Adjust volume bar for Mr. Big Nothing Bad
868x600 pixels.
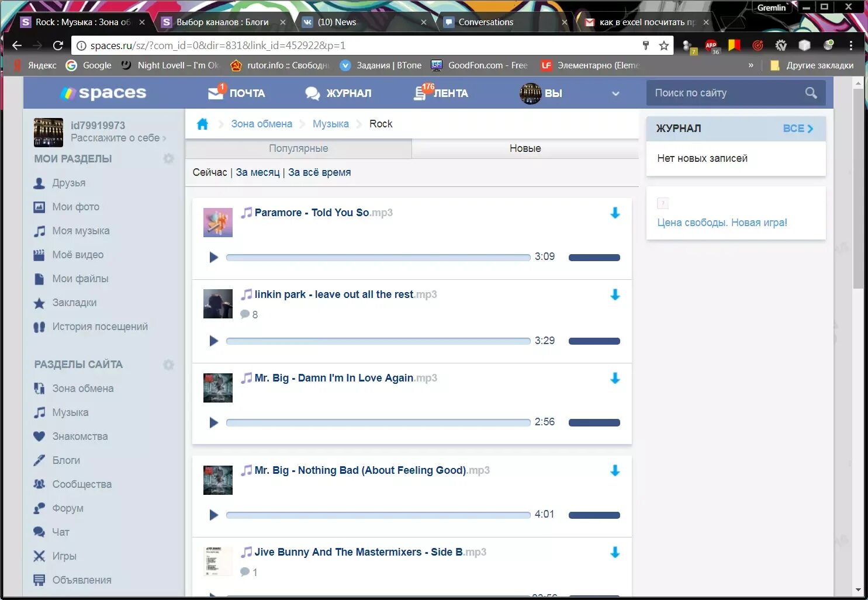pyautogui.click(x=594, y=515)
